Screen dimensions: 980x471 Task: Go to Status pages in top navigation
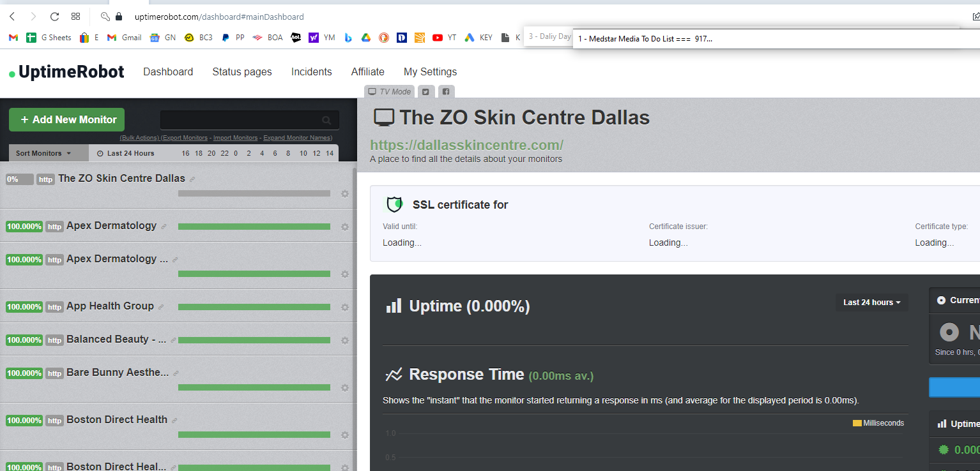click(x=242, y=71)
